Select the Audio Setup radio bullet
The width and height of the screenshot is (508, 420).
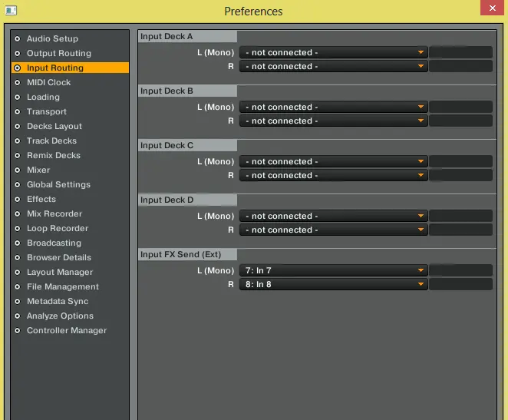(x=17, y=38)
